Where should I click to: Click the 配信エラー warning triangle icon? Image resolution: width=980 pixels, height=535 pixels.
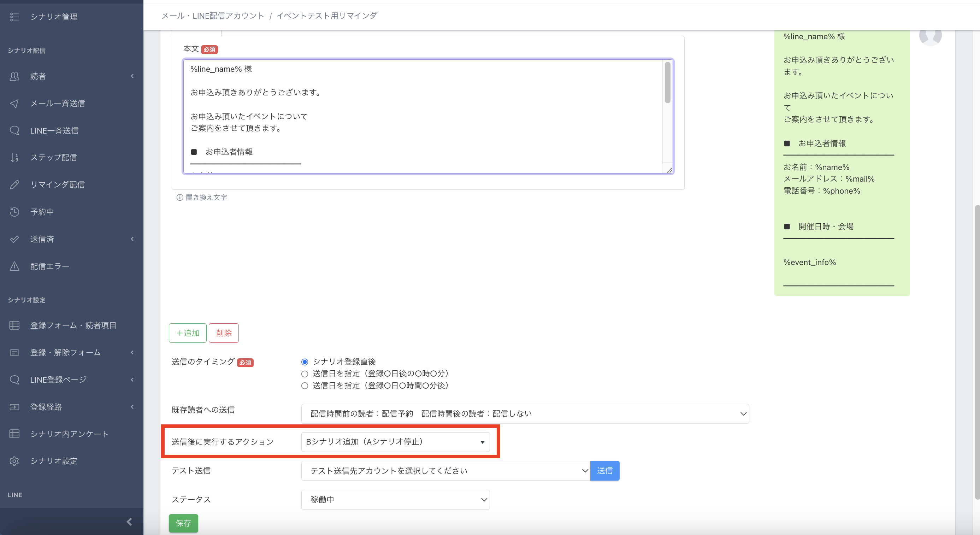(14, 266)
